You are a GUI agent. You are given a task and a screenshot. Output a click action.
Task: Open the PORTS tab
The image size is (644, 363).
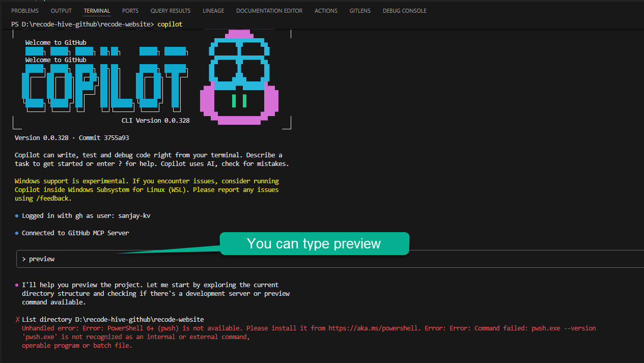pos(130,10)
